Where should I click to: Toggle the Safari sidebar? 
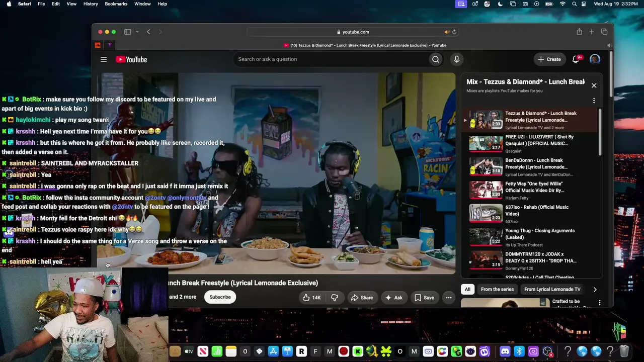pyautogui.click(x=128, y=32)
